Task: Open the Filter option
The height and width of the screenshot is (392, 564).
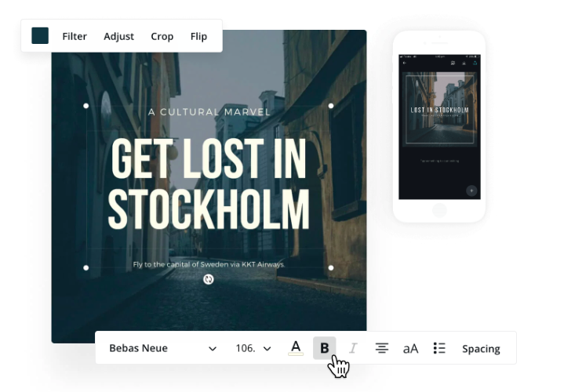Action: [x=75, y=36]
